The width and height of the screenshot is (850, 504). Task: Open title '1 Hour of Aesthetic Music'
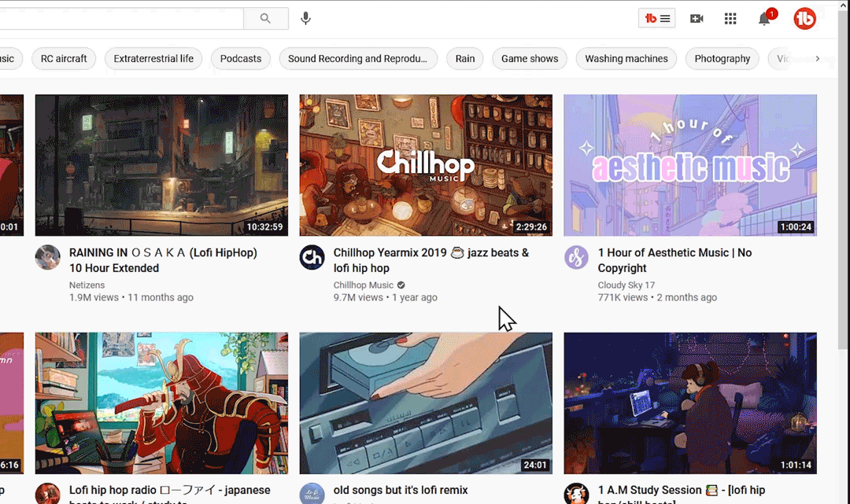pos(675,260)
